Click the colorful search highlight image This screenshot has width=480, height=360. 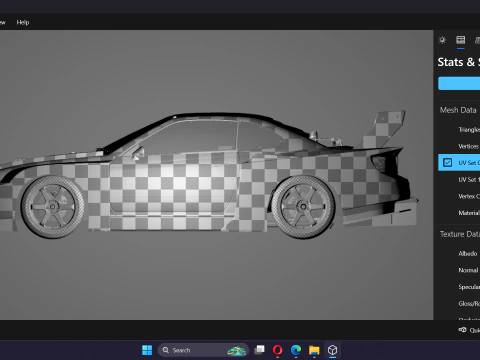point(237,350)
